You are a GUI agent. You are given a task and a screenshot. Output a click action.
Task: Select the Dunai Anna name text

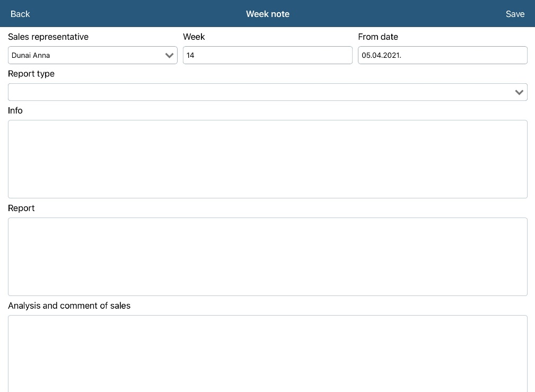click(31, 55)
